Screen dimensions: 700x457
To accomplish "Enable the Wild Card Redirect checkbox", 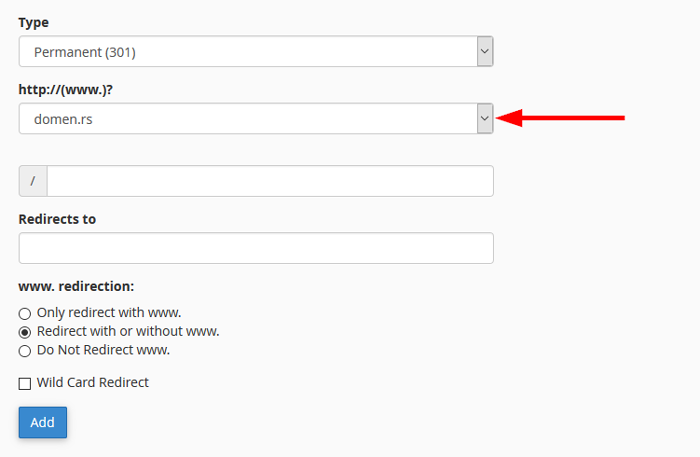I will 25,384.
